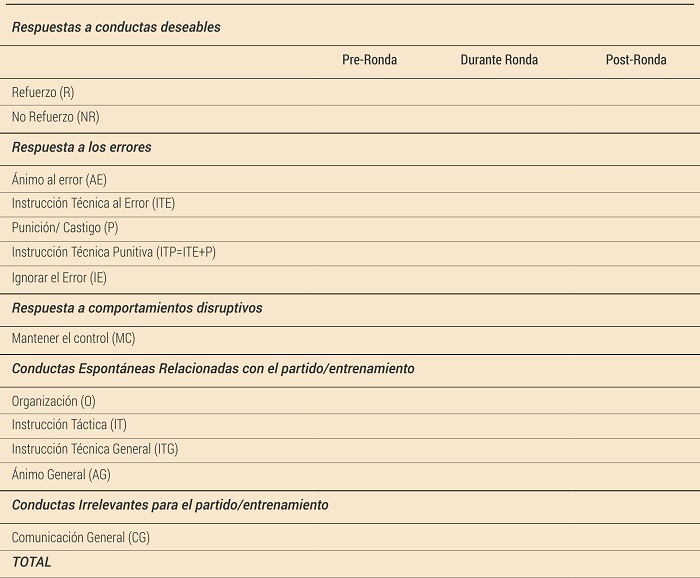Screen dimensions: 700x578
Task: Select Respuestas a conductas deseables heading
Action: (x=116, y=27)
